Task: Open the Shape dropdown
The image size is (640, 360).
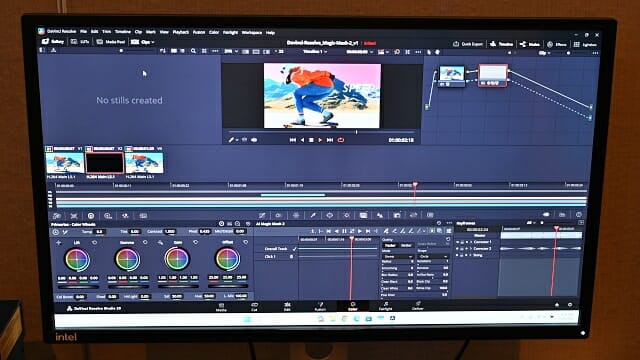Action: coord(433,256)
